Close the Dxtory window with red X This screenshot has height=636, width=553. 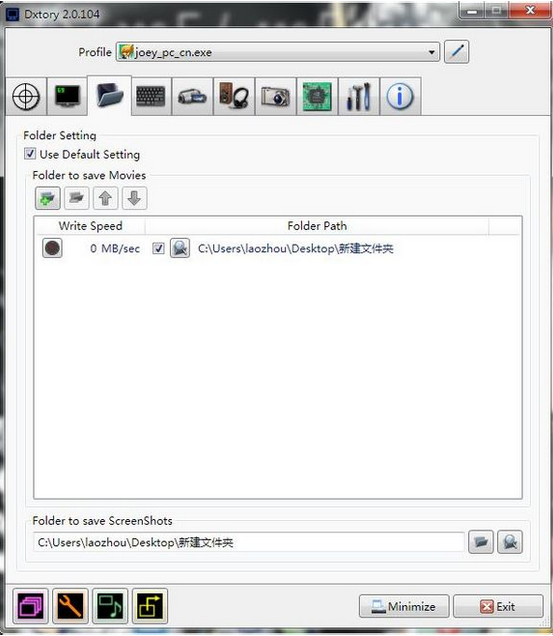pyautogui.click(x=530, y=10)
